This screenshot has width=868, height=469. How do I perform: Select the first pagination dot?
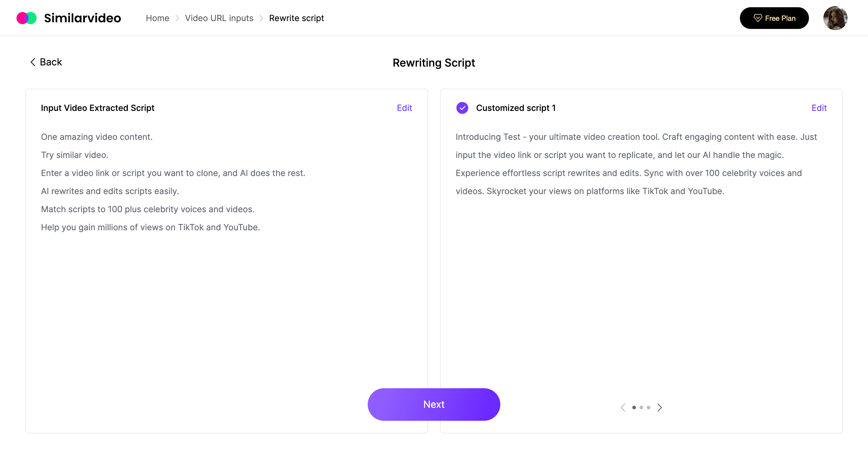tap(634, 407)
